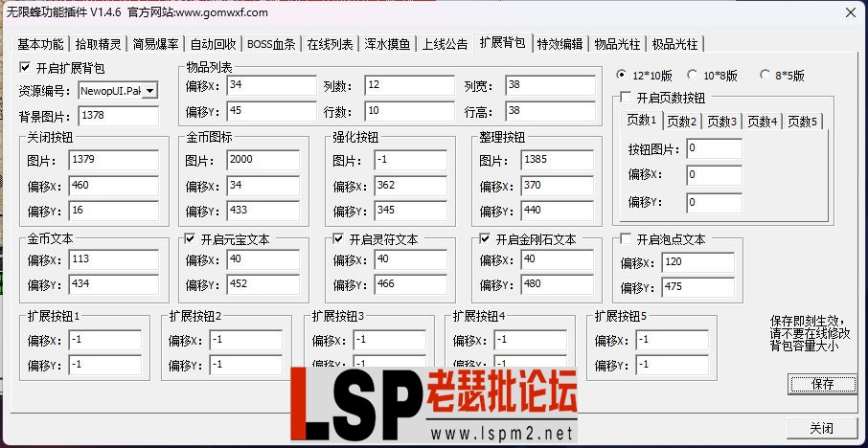Viewport: 868px width, 448px height.
Task: Edit 金币文本 偏移X field showing 113
Action: pos(114,260)
